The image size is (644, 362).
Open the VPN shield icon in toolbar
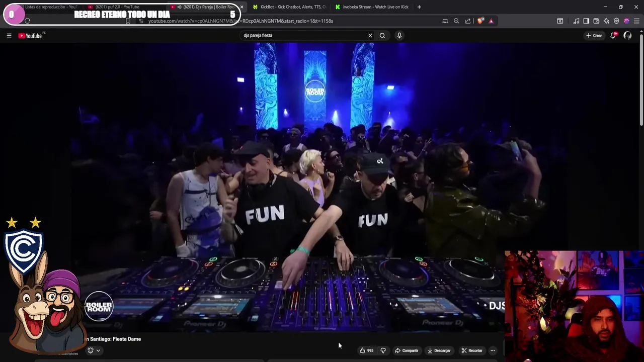616,21
